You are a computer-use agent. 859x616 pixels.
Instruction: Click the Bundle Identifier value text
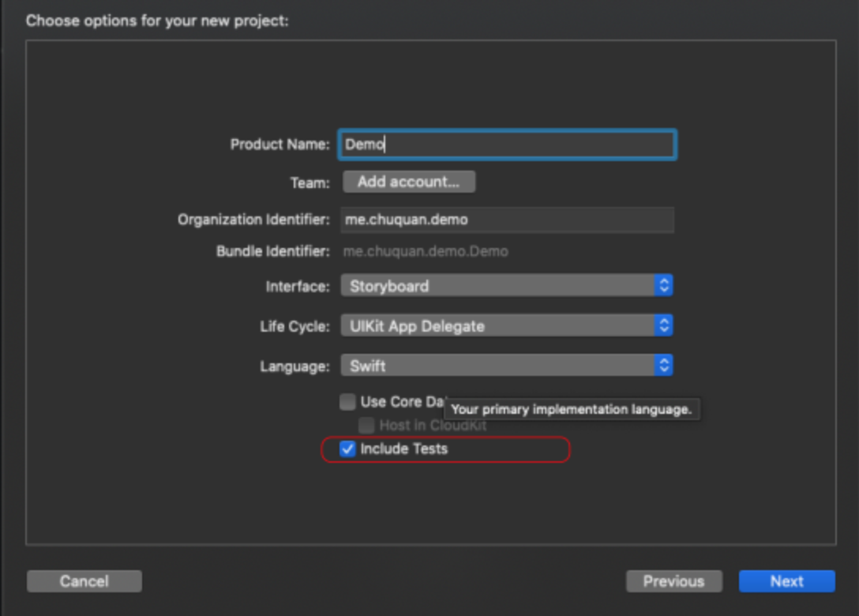(426, 252)
